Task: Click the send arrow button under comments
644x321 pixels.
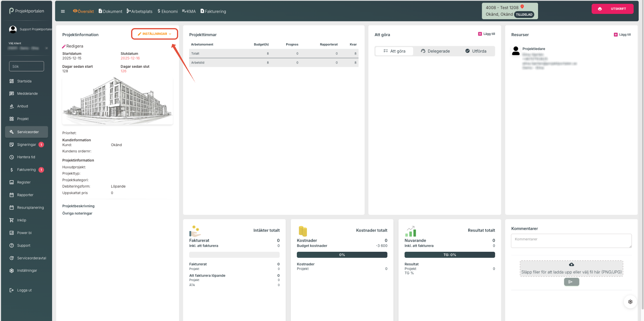Action: coord(571,282)
